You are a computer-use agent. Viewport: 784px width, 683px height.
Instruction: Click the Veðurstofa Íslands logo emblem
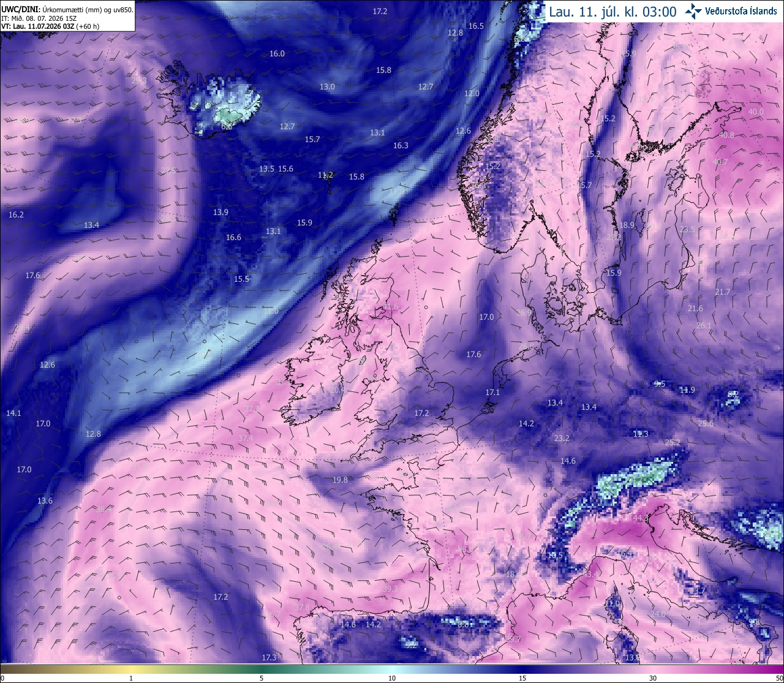pyautogui.click(x=693, y=10)
